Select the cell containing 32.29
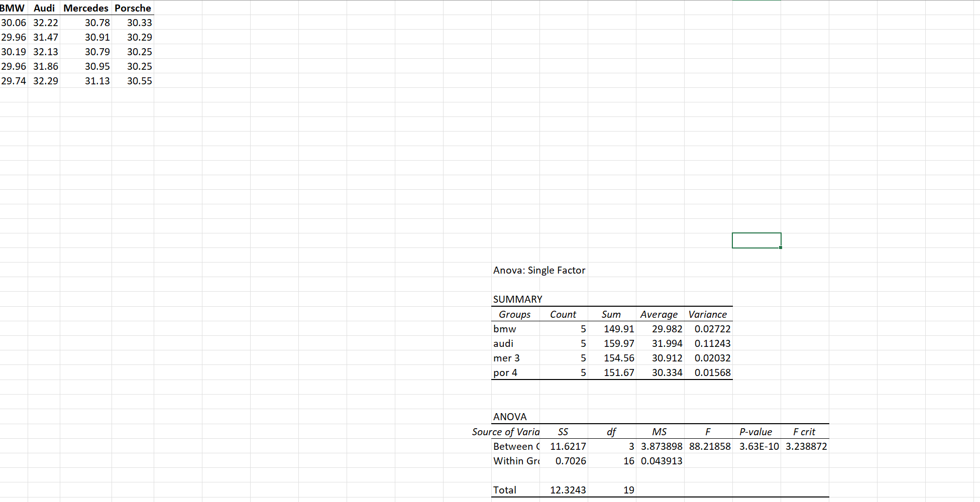Image resolution: width=980 pixels, height=502 pixels. [44, 81]
